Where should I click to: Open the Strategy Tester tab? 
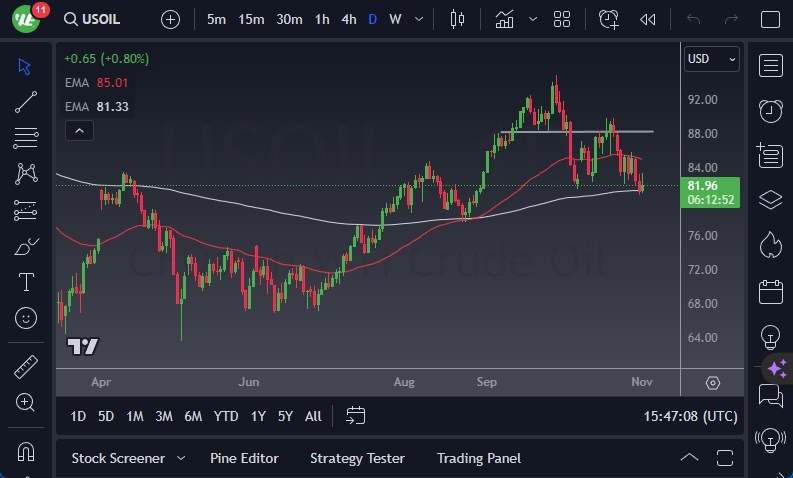[x=357, y=458]
